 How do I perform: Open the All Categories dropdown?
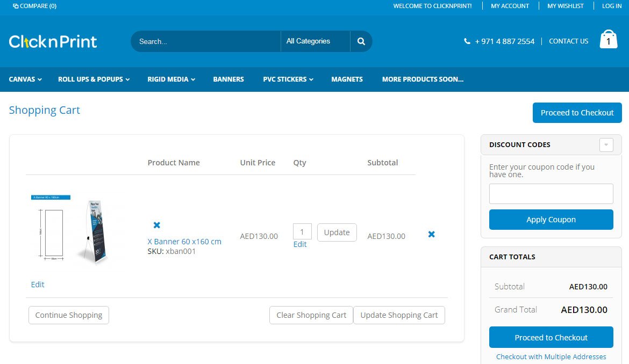314,41
